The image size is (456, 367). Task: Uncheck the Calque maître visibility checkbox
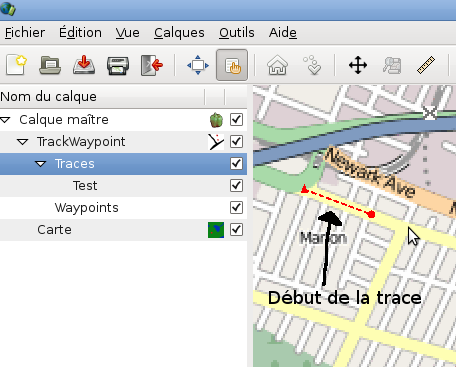pos(236,120)
